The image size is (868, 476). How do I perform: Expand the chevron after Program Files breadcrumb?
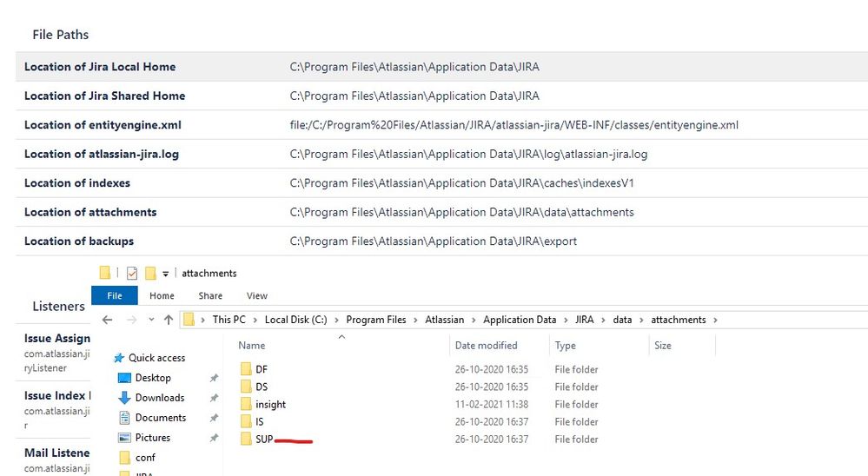click(x=415, y=320)
